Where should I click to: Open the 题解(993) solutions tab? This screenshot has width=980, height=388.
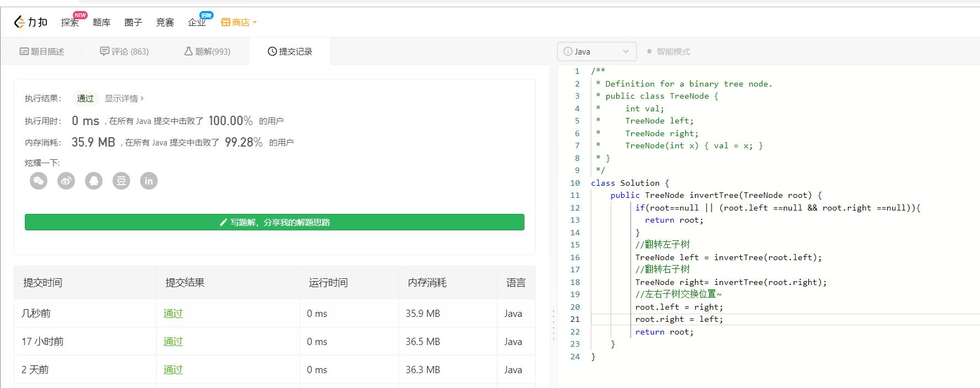tap(207, 51)
